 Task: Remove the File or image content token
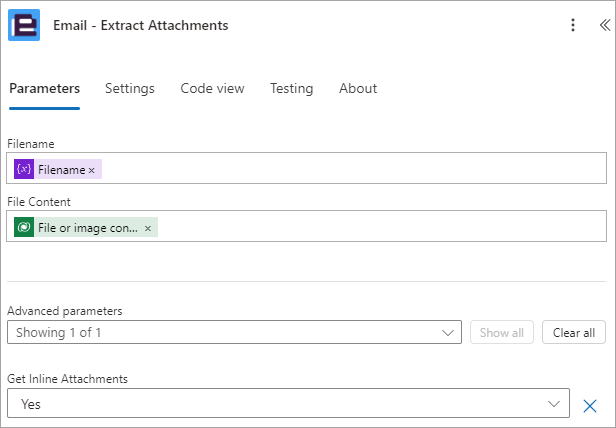tap(148, 228)
